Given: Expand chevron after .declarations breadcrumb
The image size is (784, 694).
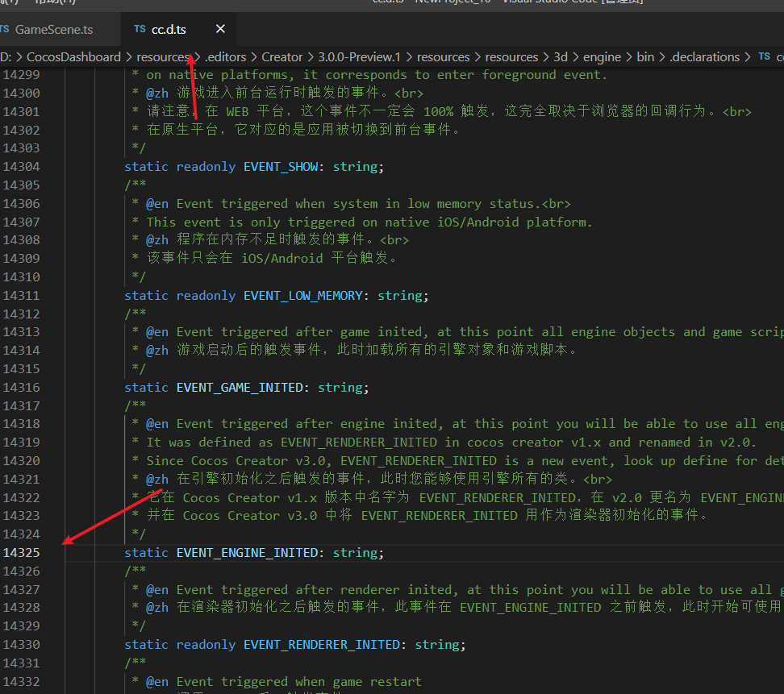Looking at the screenshot, I should (x=748, y=57).
